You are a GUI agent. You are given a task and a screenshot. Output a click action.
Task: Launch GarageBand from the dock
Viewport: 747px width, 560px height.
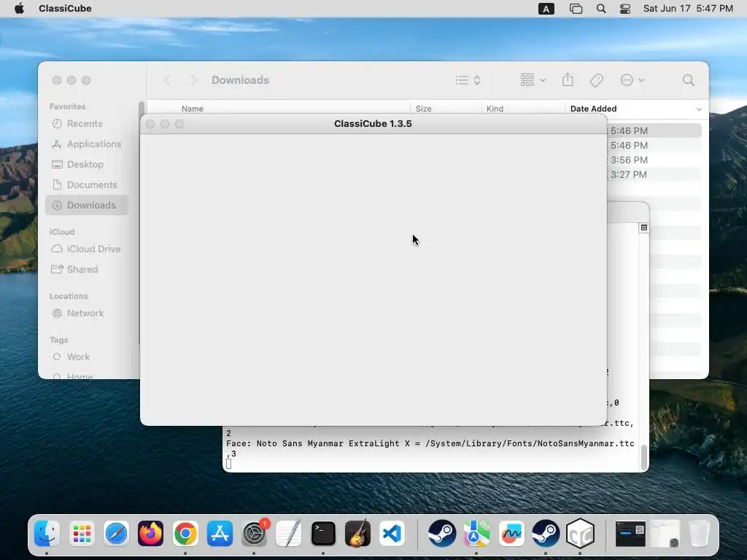click(x=357, y=533)
